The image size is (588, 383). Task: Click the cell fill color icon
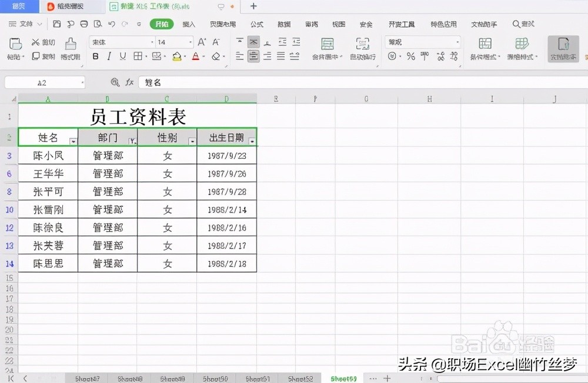(x=178, y=55)
